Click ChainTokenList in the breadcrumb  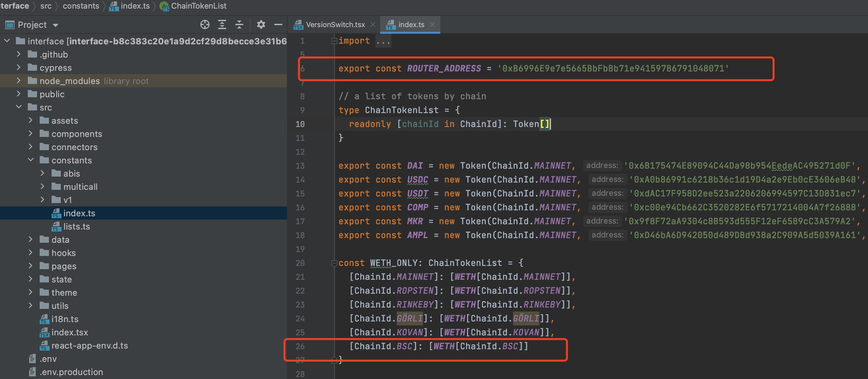click(198, 6)
